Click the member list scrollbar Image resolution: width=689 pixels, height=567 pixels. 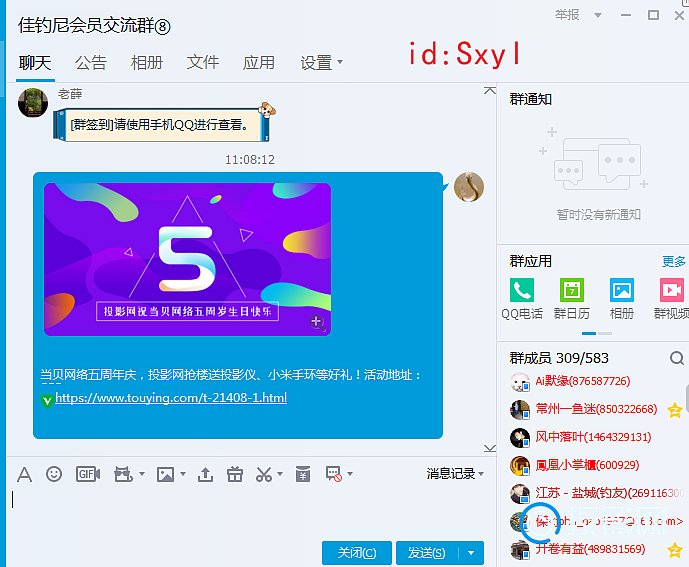687,398
